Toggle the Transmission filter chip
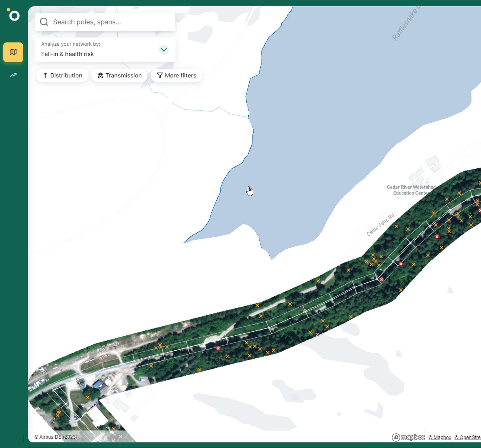 119,76
